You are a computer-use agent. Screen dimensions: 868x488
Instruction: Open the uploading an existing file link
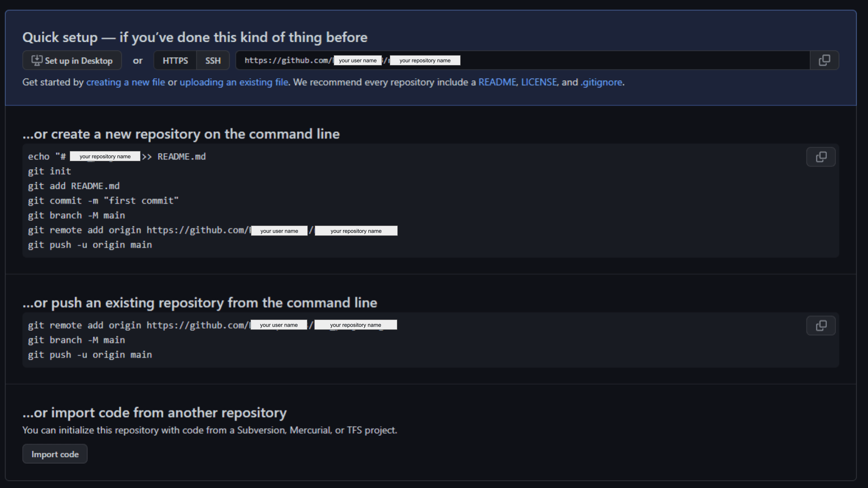point(234,82)
